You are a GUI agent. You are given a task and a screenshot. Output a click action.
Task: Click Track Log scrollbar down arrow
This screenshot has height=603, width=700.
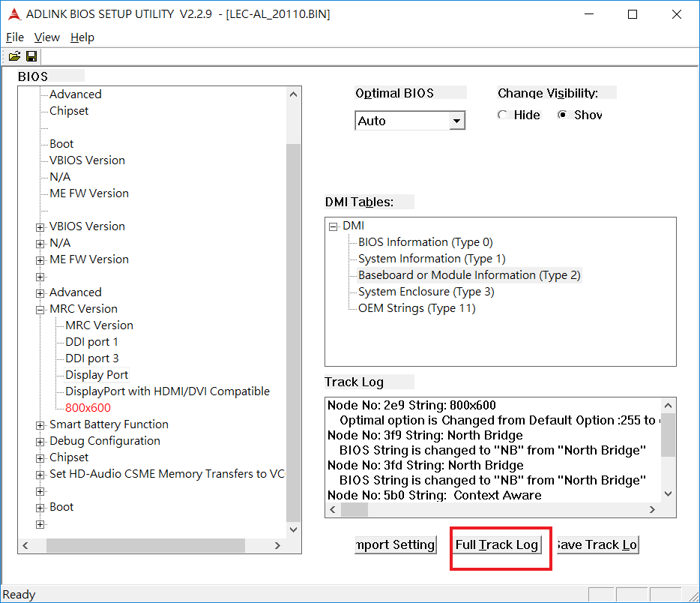click(x=668, y=494)
